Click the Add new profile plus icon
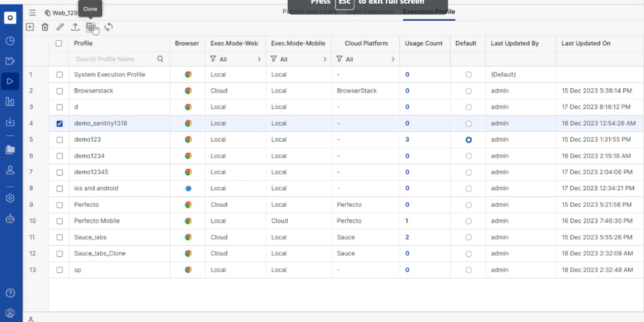 [30, 27]
